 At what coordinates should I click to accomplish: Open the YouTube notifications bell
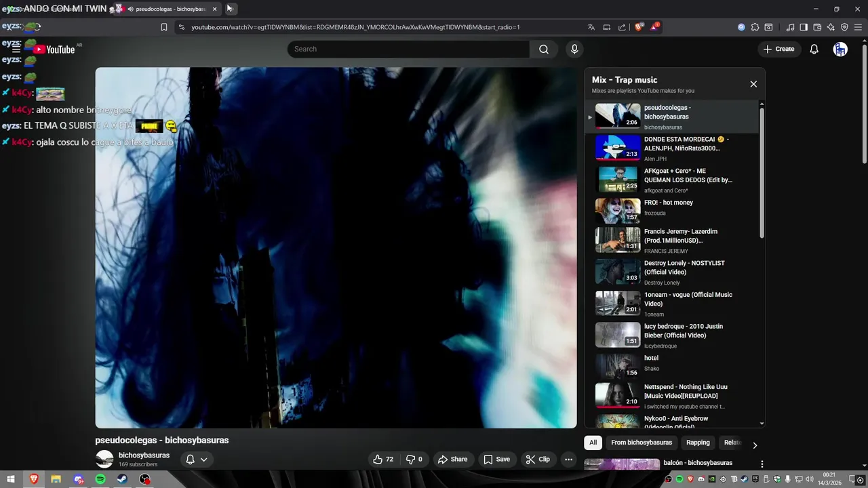pos(814,49)
